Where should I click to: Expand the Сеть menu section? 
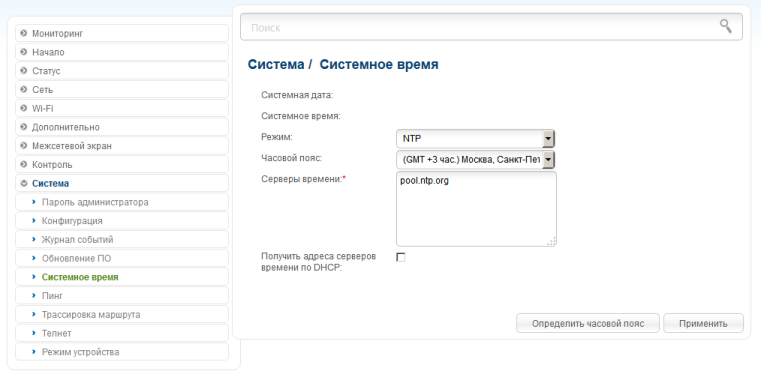tap(122, 89)
